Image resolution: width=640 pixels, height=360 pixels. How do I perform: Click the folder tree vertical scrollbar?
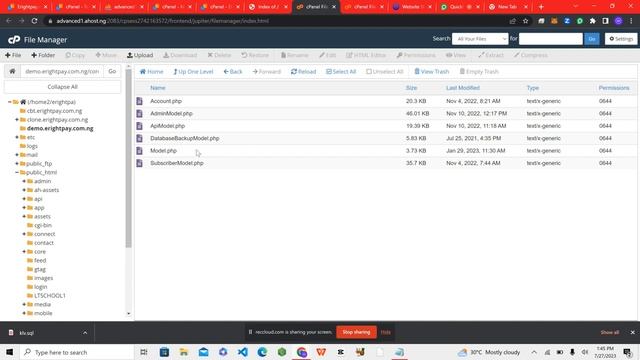coord(129,158)
